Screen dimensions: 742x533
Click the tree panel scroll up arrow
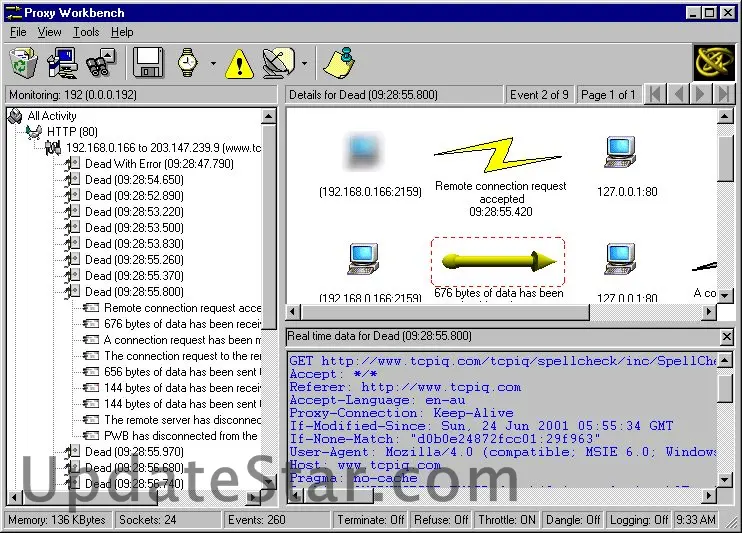pyautogui.click(x=269, y=116)
